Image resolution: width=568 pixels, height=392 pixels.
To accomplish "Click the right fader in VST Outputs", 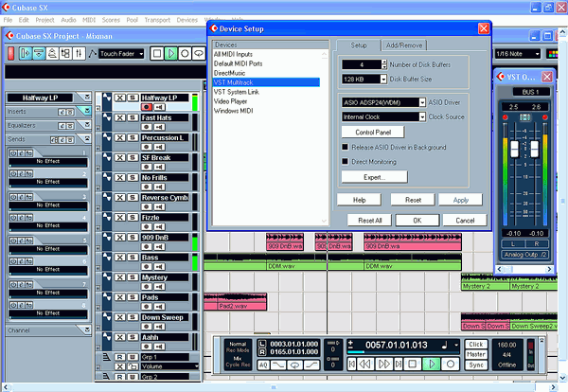I will point(534,149).
